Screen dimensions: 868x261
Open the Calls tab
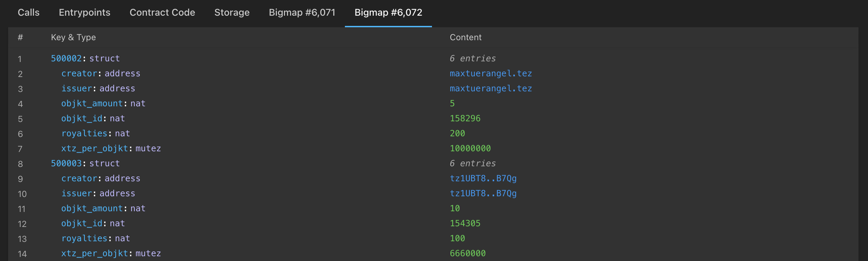[x=29, y=13]
